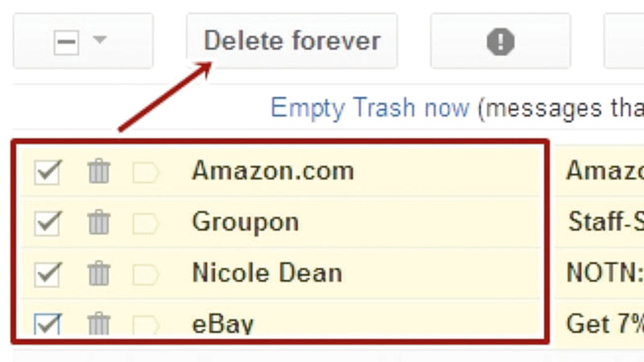The width and height of the screenshot is (644, 362).
Task: Click the trash icon on Groupon row
Action: click(x=98, y=222)
